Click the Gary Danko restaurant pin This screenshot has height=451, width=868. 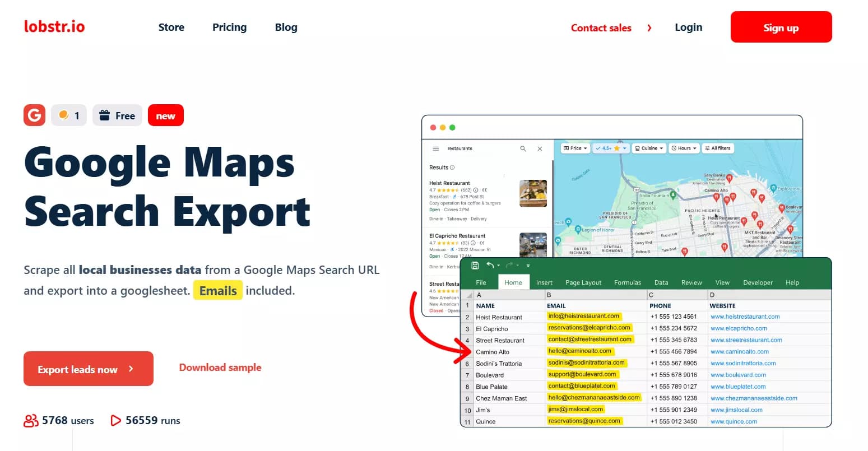tap(730, 179)
